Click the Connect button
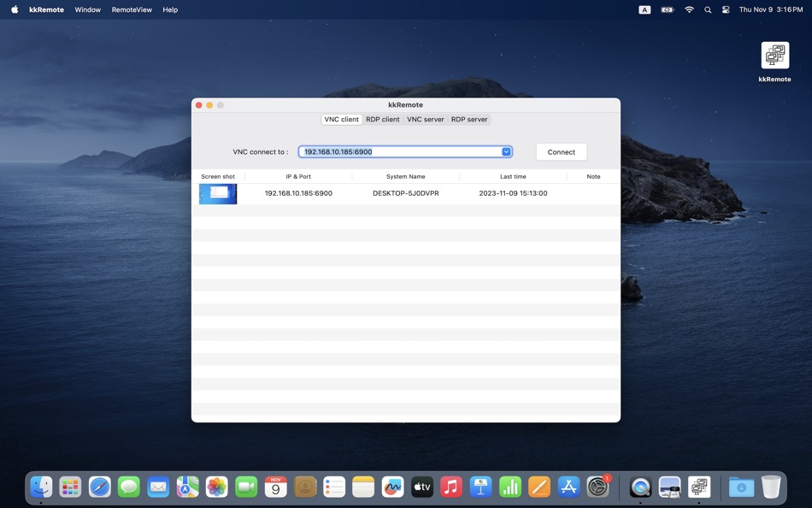Image resolution: width=812 pixels, height=508 pixels. pyautogui.click(x=562, y=152)
